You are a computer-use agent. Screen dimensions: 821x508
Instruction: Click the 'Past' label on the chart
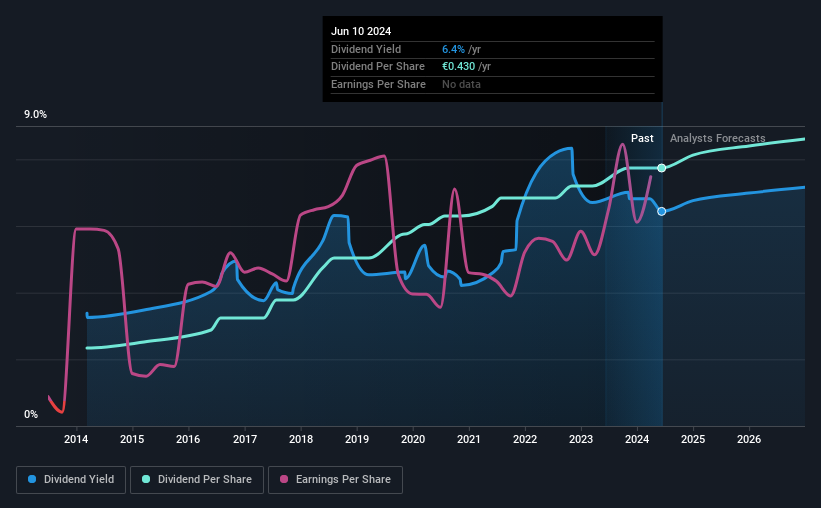tap(642, 138)
